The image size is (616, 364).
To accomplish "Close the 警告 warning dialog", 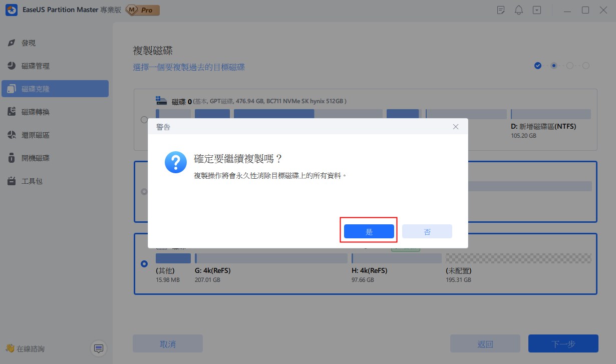I will [x=455, y=127].
